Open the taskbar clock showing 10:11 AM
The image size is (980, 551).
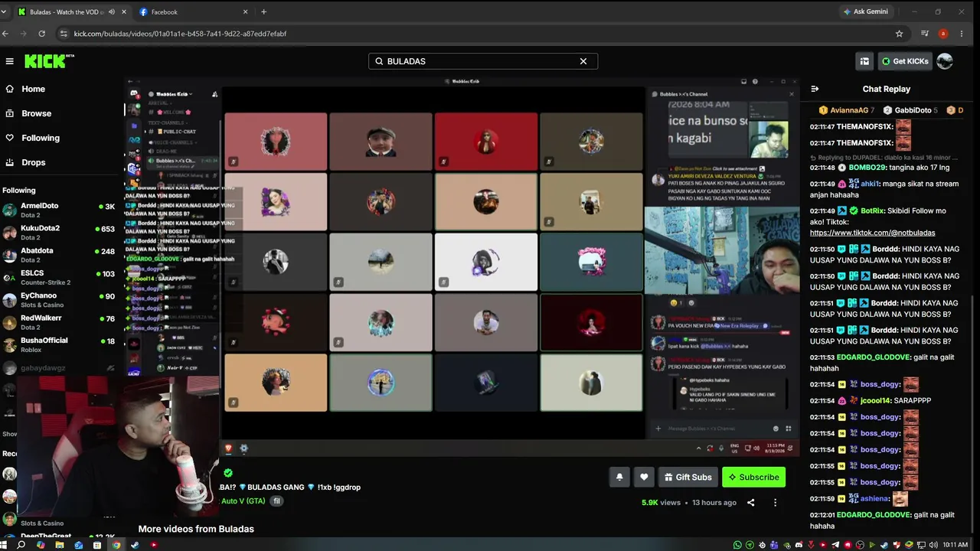coord(955,545)
